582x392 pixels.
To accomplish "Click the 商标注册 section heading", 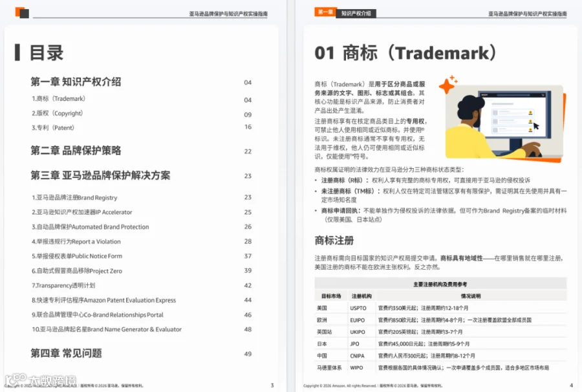I will click(x=334, y=241).
